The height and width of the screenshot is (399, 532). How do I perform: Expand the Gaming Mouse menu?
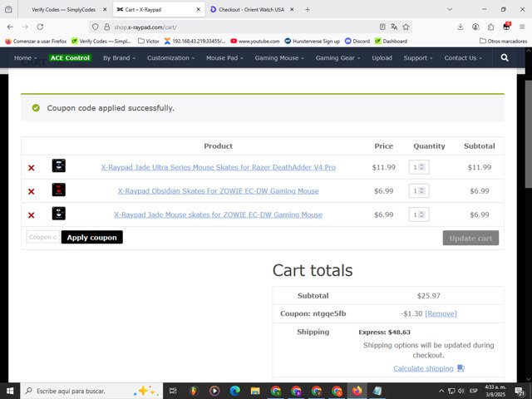(279, 57)
